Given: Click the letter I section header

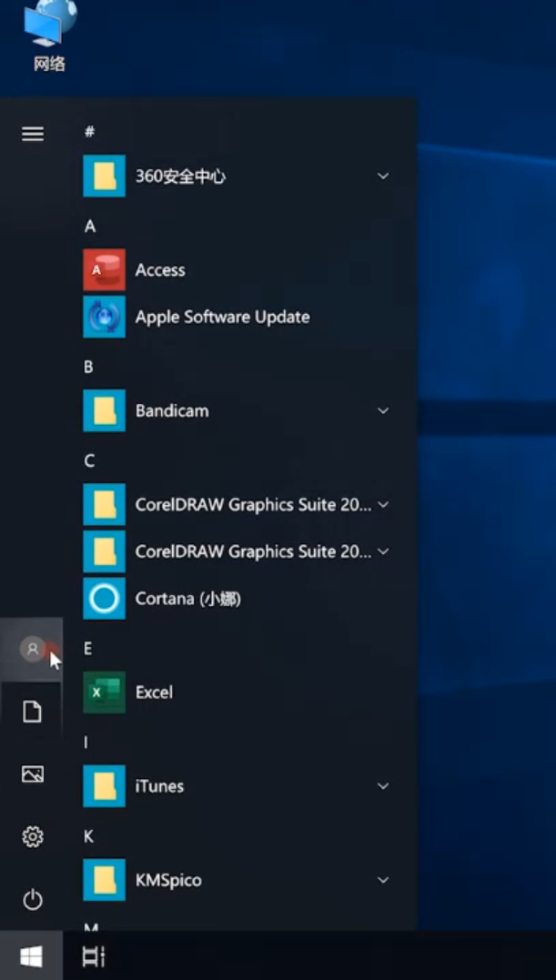Looking at the screenshot, I should (x=86, y=743).
